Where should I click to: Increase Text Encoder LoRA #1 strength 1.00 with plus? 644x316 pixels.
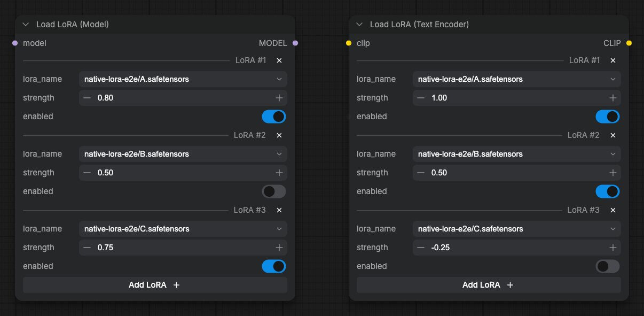click(x=612, y=98)
